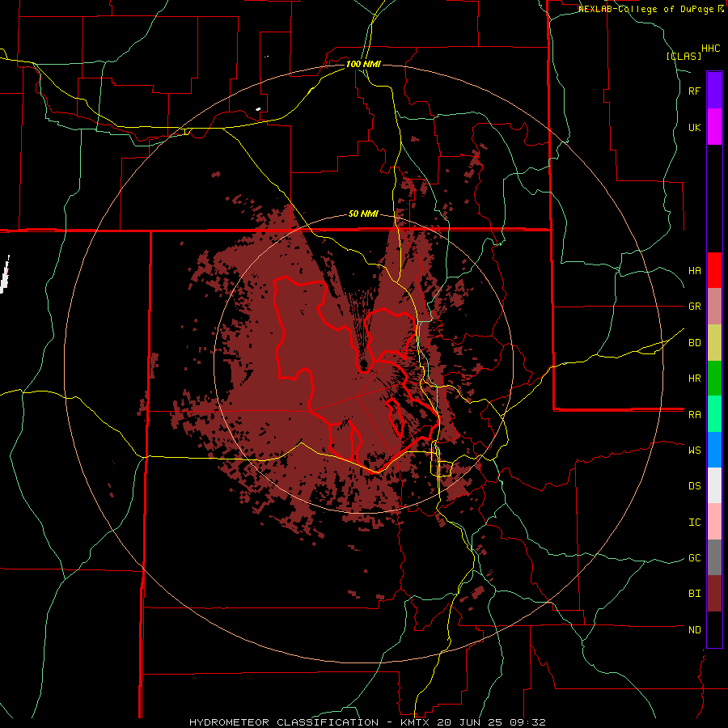Click the BD legend label
Screen dimensions: 728x728
694,343
